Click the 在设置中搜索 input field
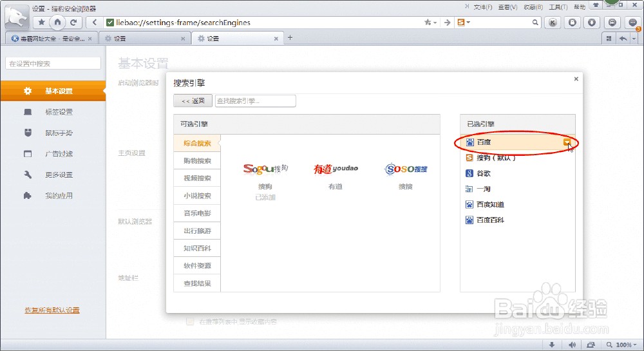This screenshot has width=644, height=351. pos(53,64)
